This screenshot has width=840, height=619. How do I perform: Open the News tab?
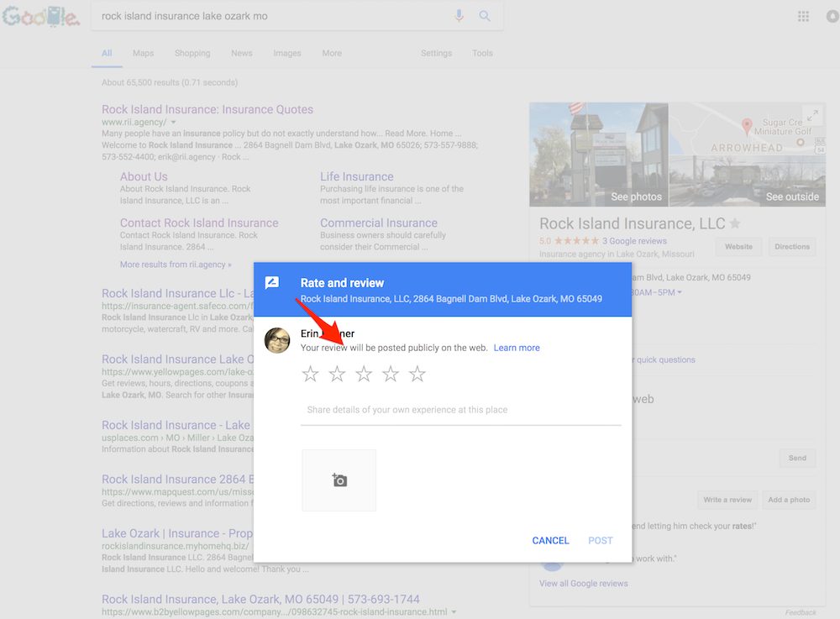[x=242, y=53]
